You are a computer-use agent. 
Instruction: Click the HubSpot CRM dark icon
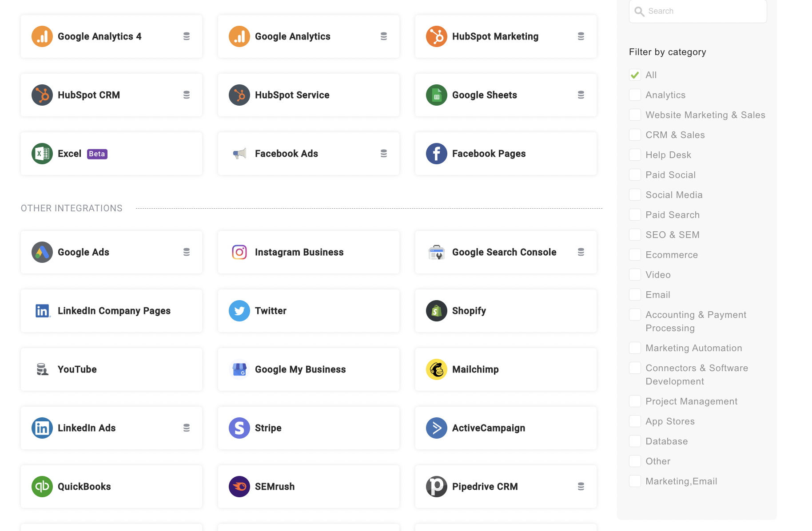(42, 95)
